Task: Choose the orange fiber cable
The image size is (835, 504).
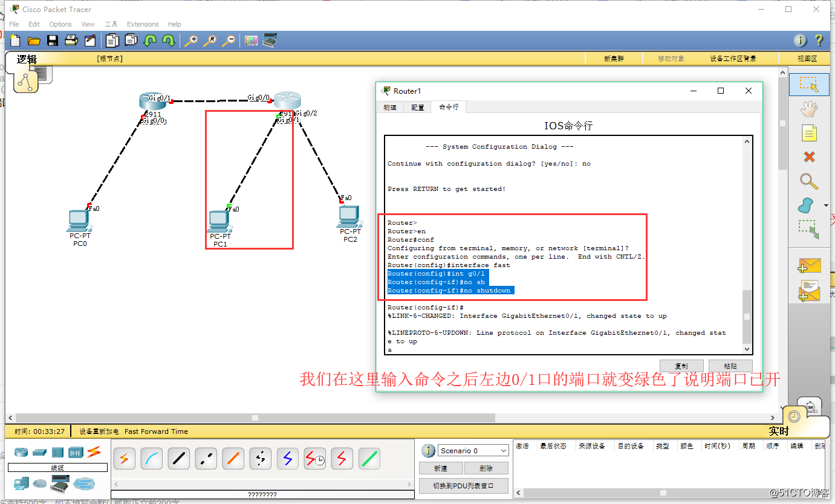Action: tap(233, 459)
